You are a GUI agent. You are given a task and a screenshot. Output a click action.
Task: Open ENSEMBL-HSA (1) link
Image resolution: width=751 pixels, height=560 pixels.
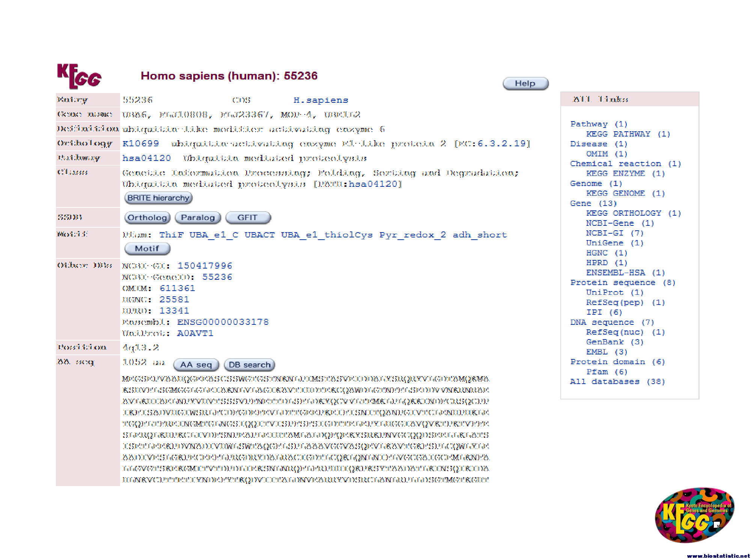click(626, 273)
